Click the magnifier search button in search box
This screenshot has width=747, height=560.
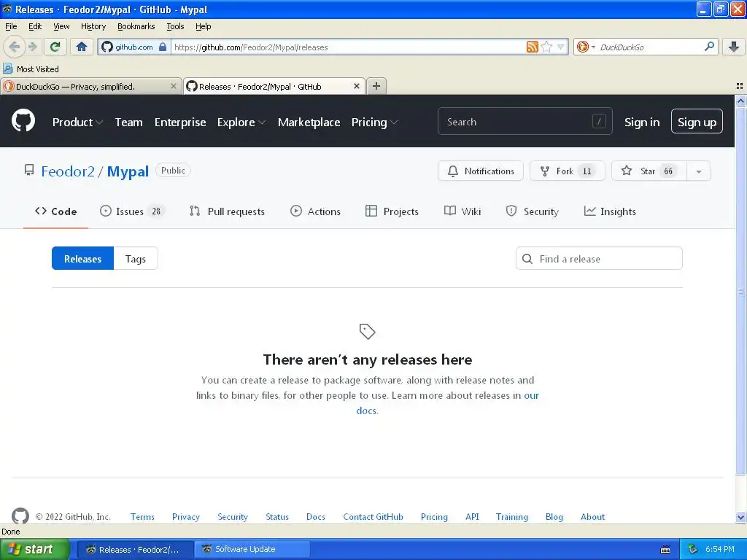(x=709, y=46)
